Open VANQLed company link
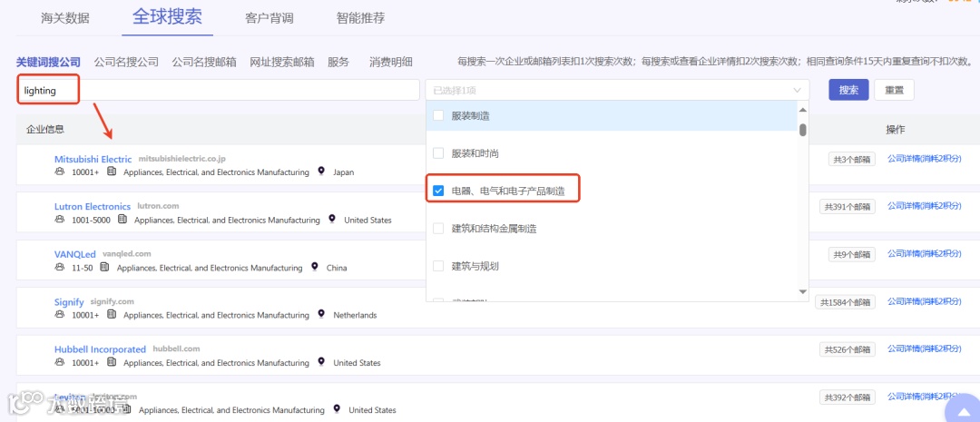This screenshot has height=422, width=980. click(75, 254)
